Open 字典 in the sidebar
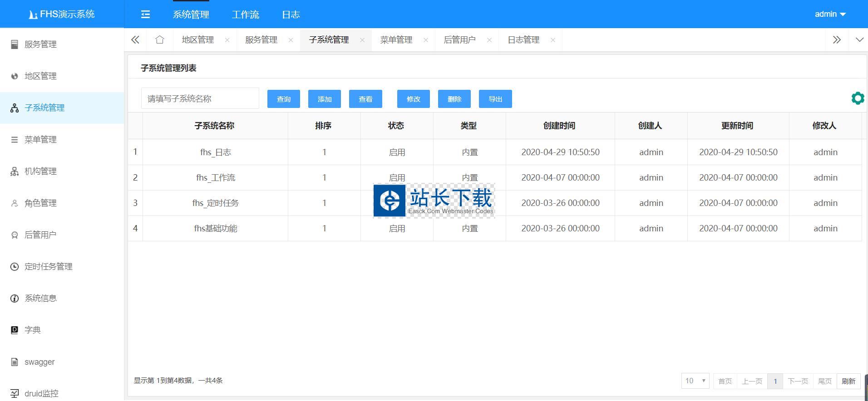The width and height of the screenshot is (868, 401). tap(33, 330)
